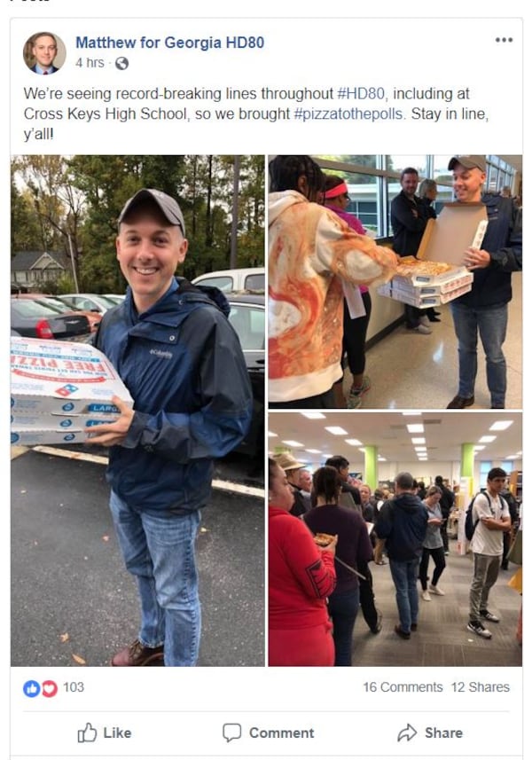Viewport: 532px width, 760px height.
Task: View the photo of man holding pizza boxes
Action: 137,411
